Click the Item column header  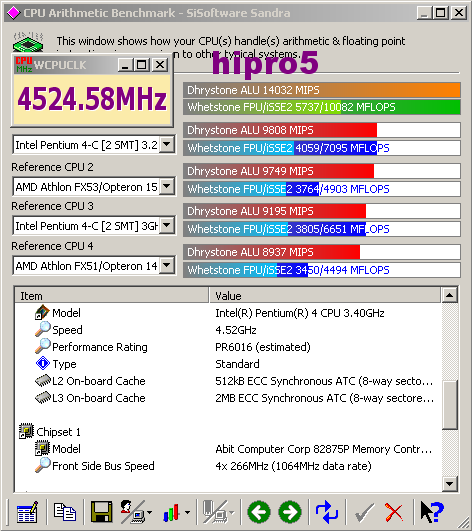111,295
